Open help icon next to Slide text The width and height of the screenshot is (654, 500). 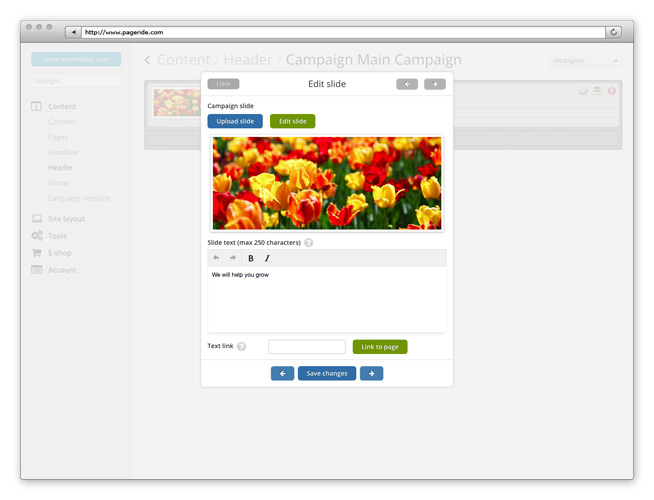pyautogui.click(x=309, y=243)
